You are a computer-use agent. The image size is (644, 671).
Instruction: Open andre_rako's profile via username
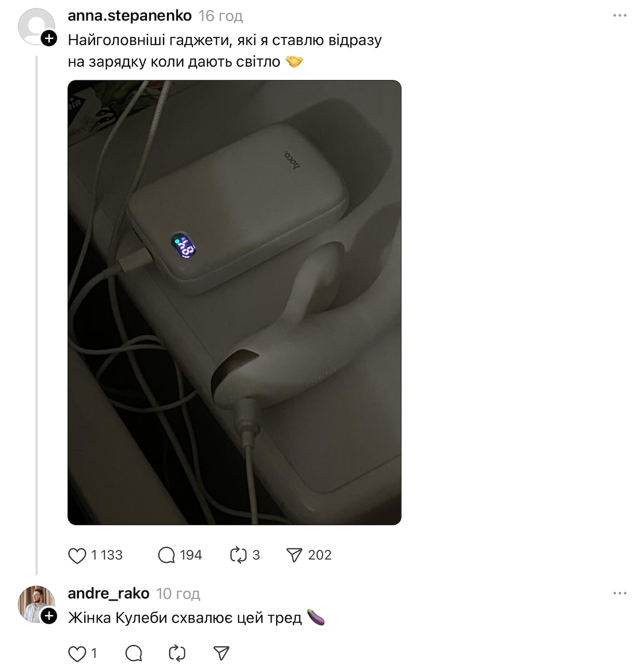[x=108, y=593]
